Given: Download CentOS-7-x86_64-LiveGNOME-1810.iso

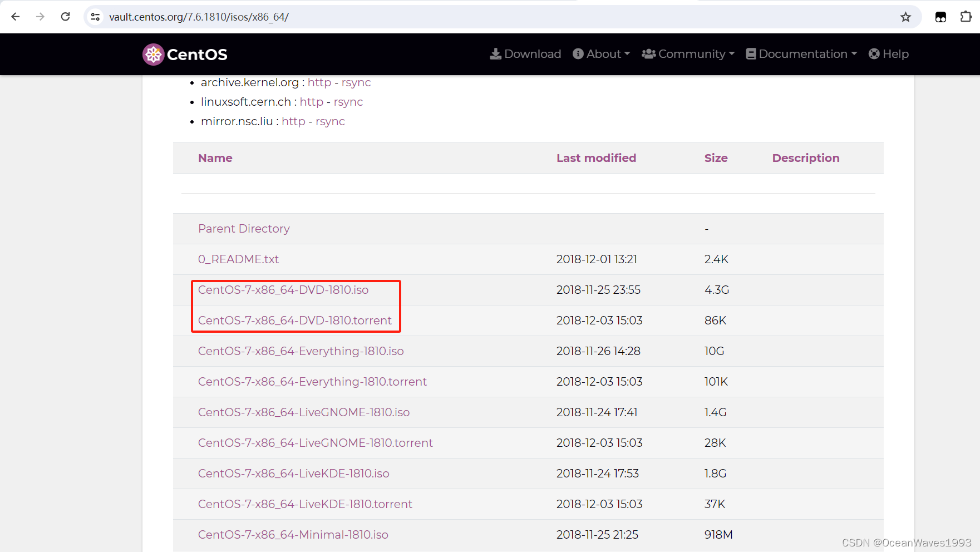Looking at the screenshot, I should pyautogui.click(x=304, y=412).
